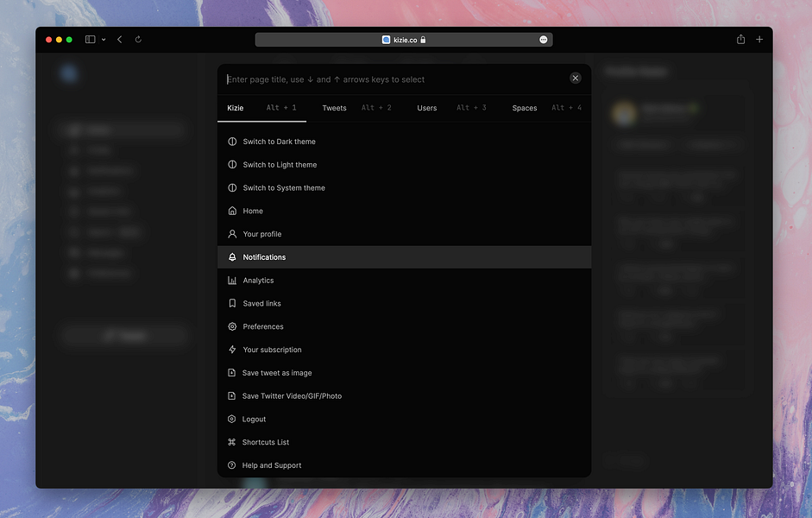Click the kizie.co site favicon in the address bar
Viewport: 812px width, 518px height.
[x=387, y=40]
